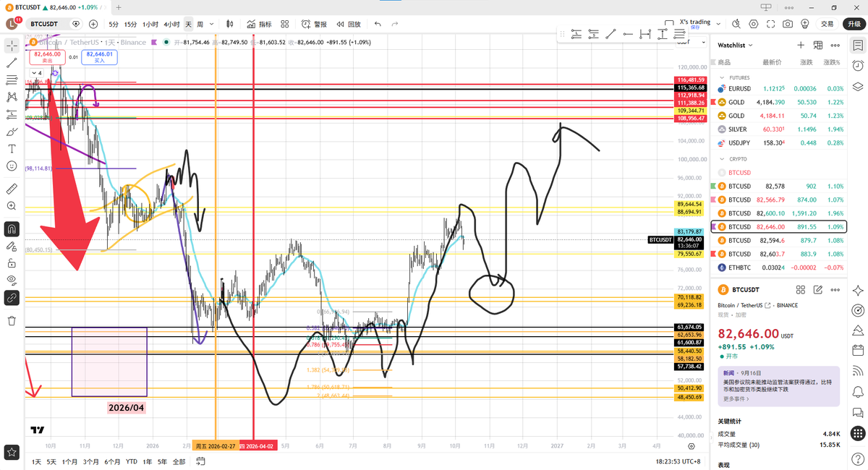The height and width of the screenshot is (470, 868).
Task: Take a chart snapshot with camera icon
Action: 787,24
